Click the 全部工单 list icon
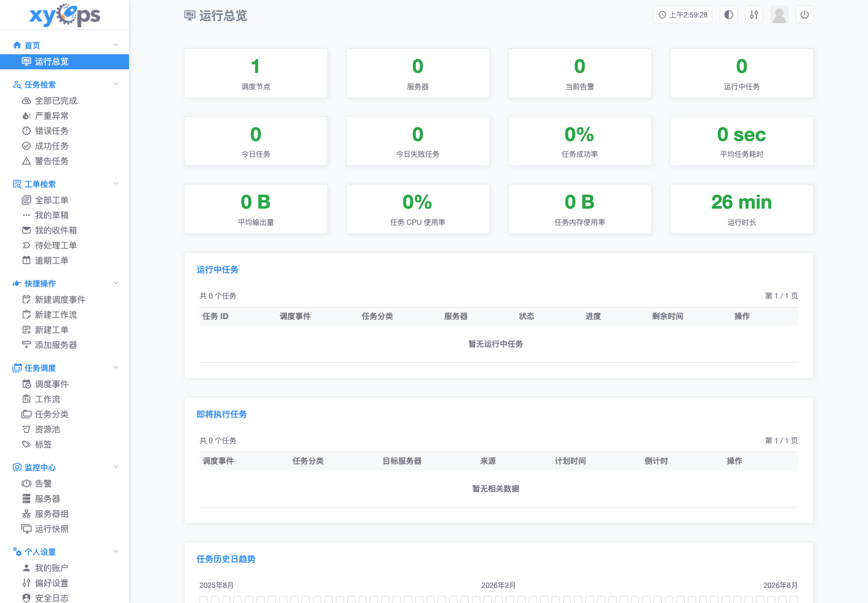 27,200
